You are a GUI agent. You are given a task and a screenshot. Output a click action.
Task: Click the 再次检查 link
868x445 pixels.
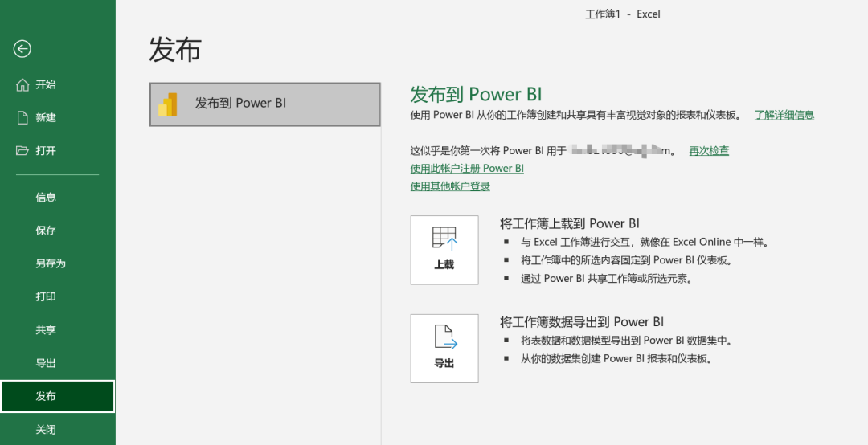(x=709, y=150)
